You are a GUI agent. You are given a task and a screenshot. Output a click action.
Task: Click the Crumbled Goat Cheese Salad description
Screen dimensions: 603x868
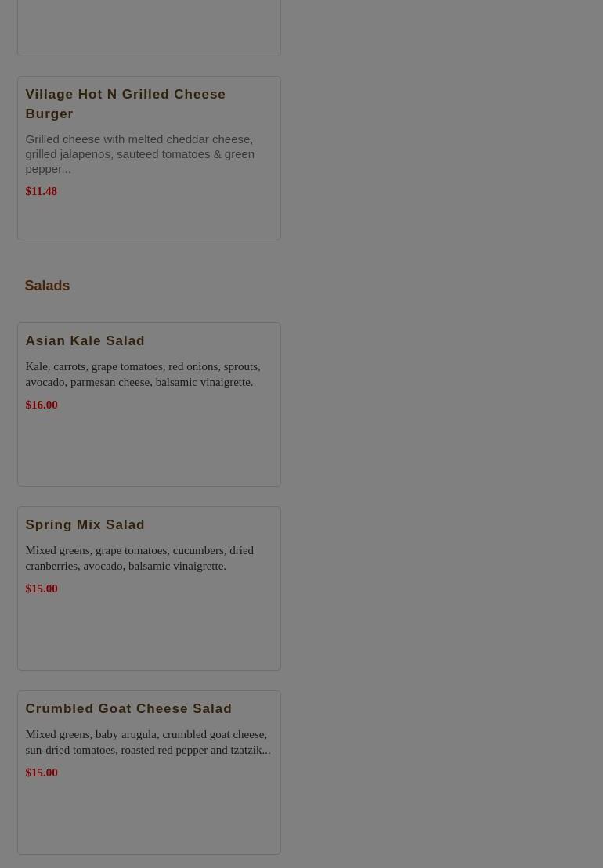click(148, 742)
